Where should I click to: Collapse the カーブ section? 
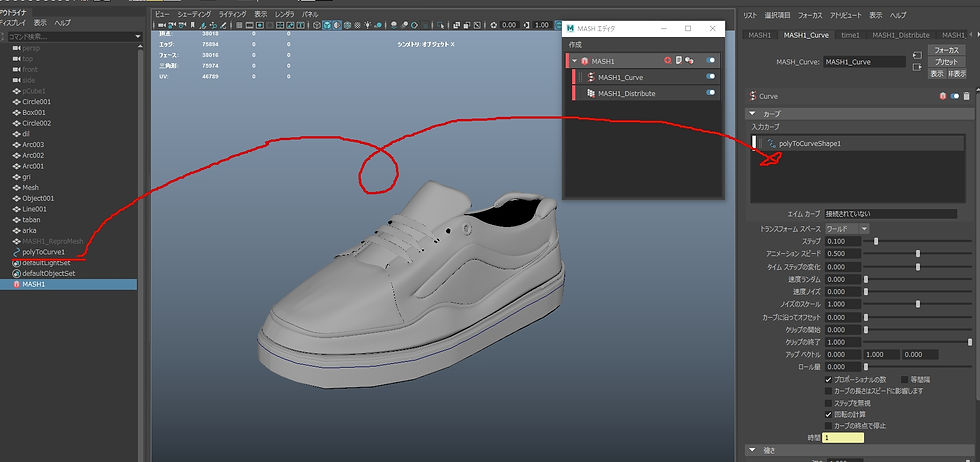(x=752, y=114)
